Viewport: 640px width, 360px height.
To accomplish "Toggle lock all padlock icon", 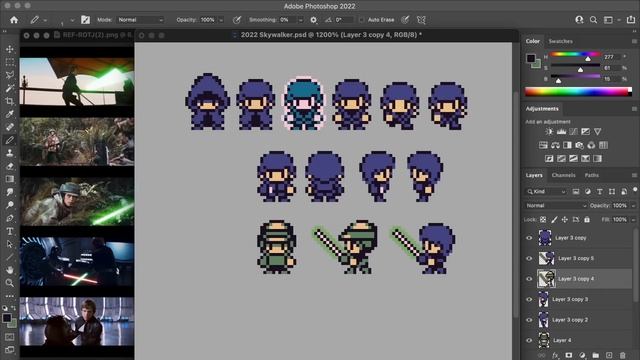I will (587, 220).
